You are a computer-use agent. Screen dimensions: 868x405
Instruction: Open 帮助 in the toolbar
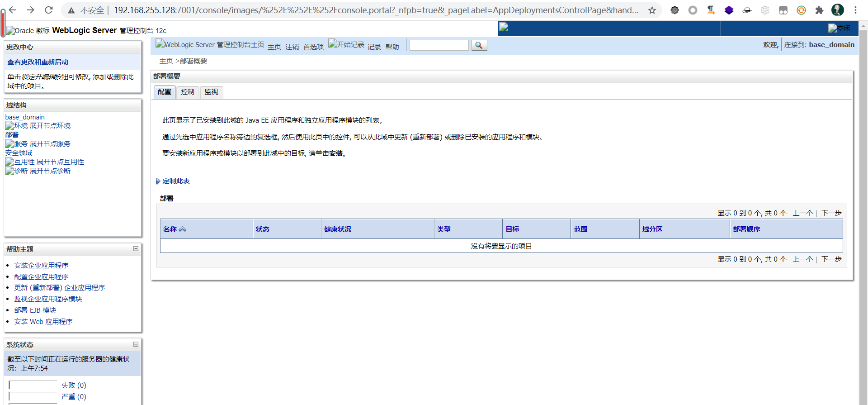pos(392,47)
